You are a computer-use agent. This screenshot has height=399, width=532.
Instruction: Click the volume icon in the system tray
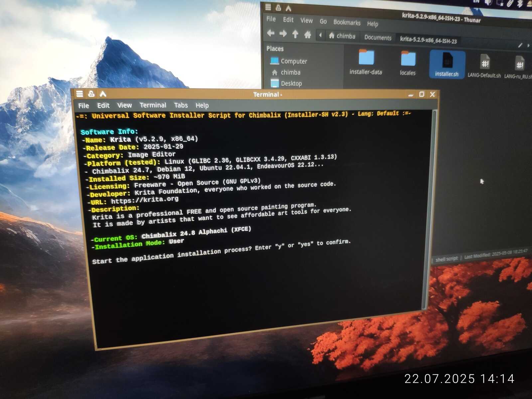(x=488, y=3)
